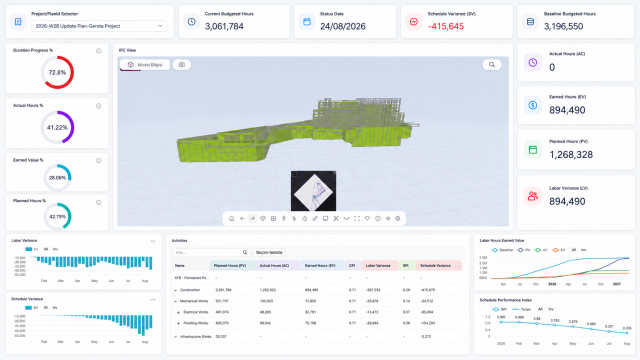Click the Planned Hours 42.78% teal gauge
This screenshot has height=360, width=640.
tap(57, 216)
